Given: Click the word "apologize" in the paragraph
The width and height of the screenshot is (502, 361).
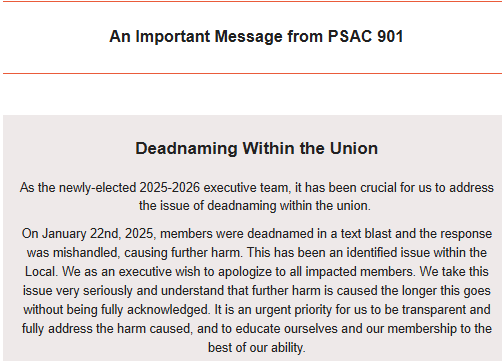Looking at the screenshot, I should (x=245, y=272).
